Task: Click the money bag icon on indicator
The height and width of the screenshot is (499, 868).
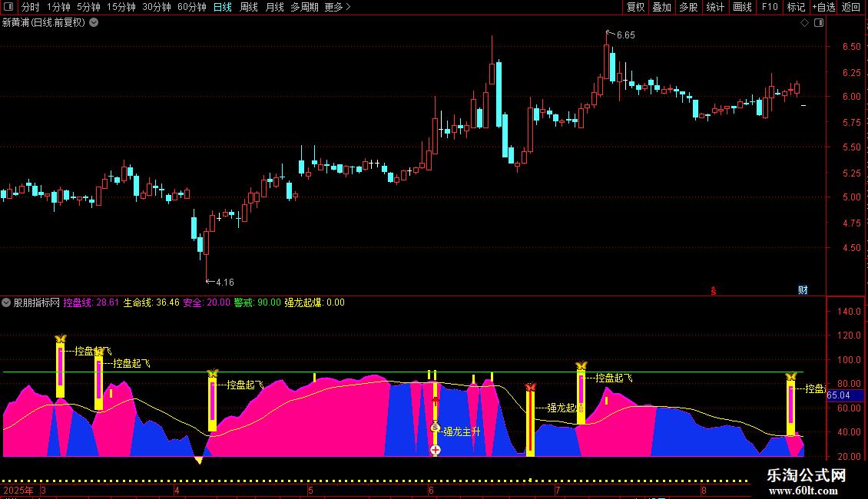Action: click(x=435, y=427)
